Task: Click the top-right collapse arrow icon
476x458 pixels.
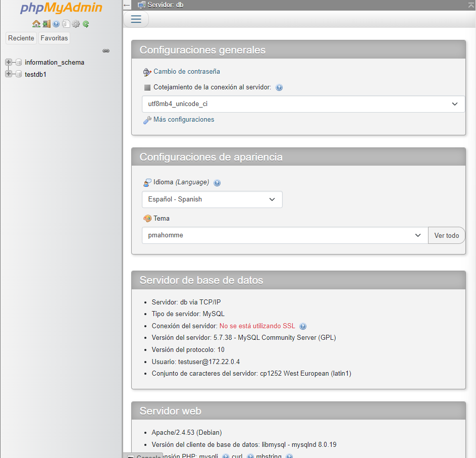Action: 471,5
